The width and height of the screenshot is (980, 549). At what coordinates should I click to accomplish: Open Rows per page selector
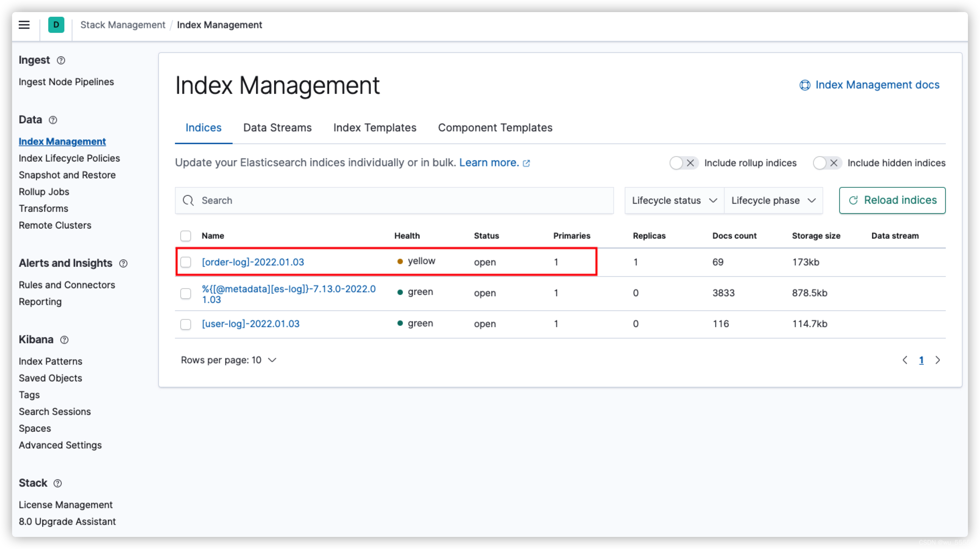228,360
